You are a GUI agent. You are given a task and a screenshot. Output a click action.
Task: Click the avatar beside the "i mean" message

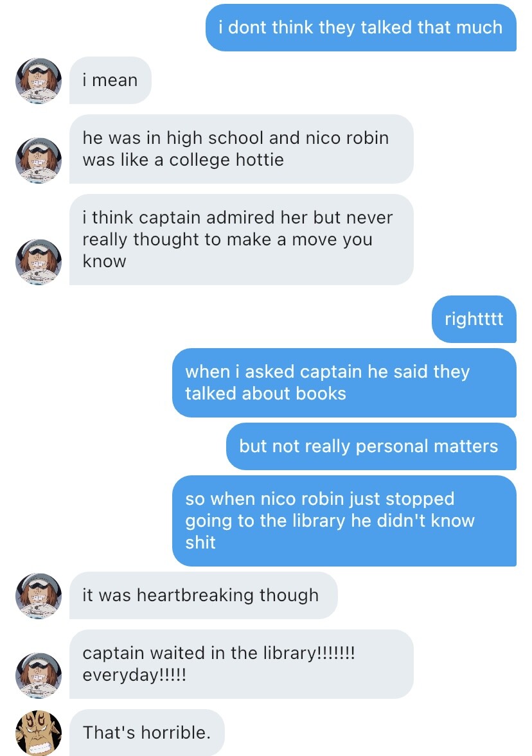(39, 81)
